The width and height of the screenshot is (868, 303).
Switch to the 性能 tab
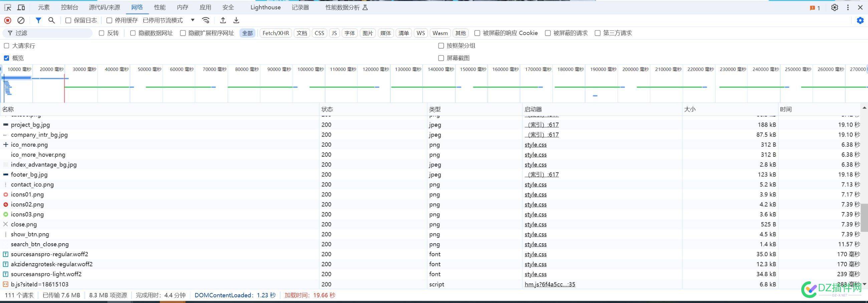click(x=160, y=7)
